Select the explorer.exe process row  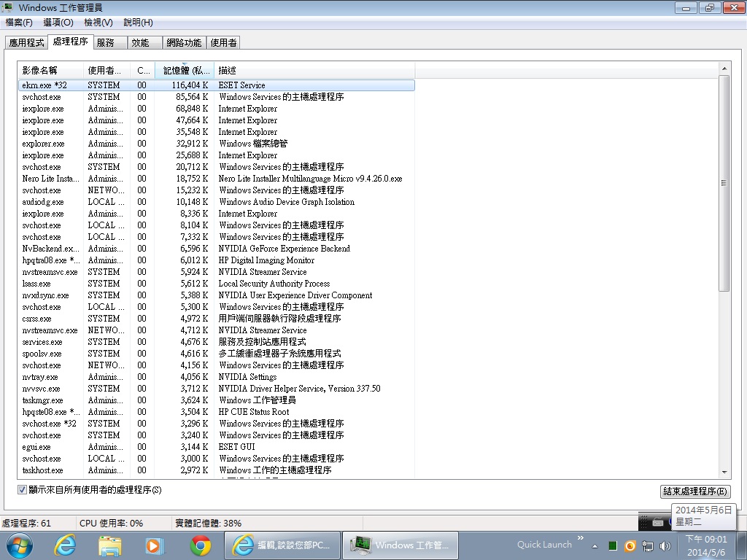[216, 144]
